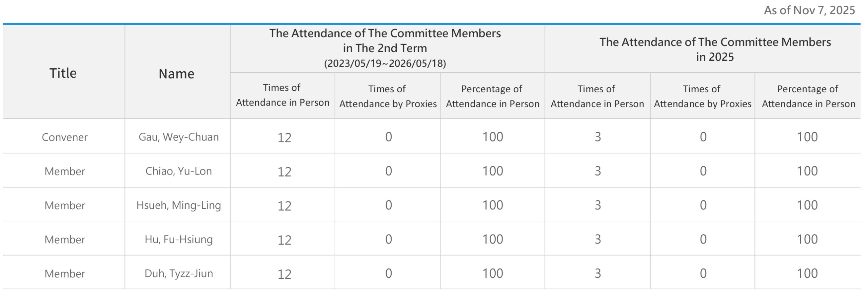Image resolution: width=868 pixels, height=294 pixels.
Task: Click the 2nd term Times of Attendance by Proxies header
Action: 388,96
